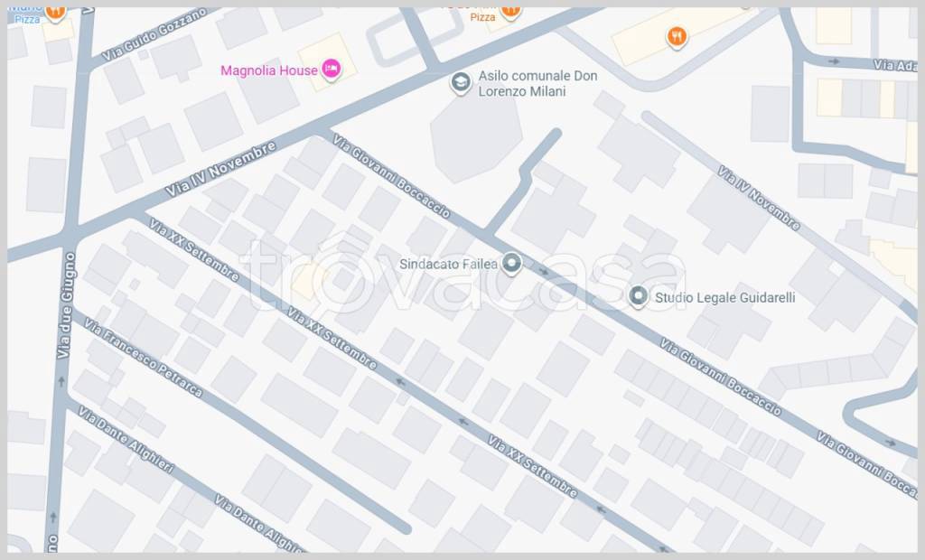Viewport: 925px width, 560px height.
Task: Click the top-left Pizza restaurant pin icon
Action: [x=55, y=12]
